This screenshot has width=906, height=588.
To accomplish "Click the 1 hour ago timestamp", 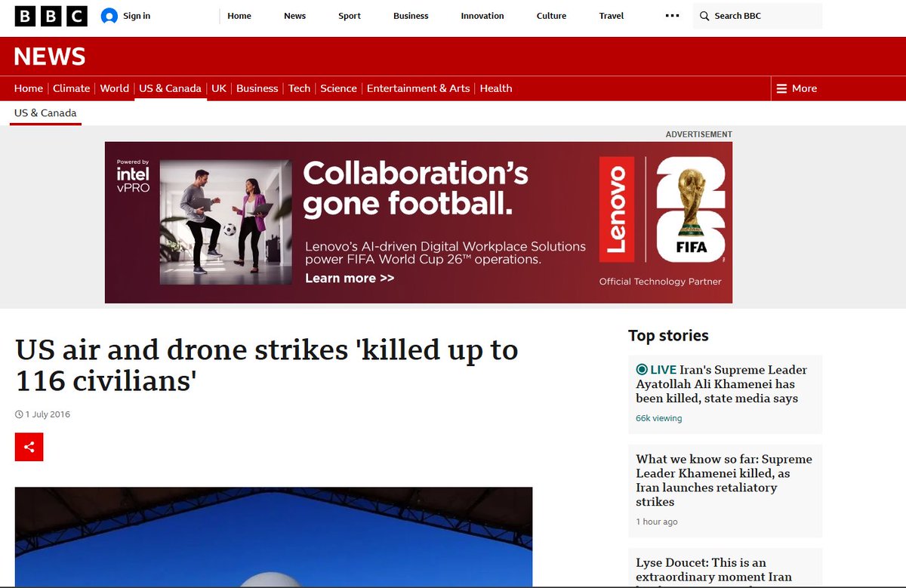I will [657, 522].
